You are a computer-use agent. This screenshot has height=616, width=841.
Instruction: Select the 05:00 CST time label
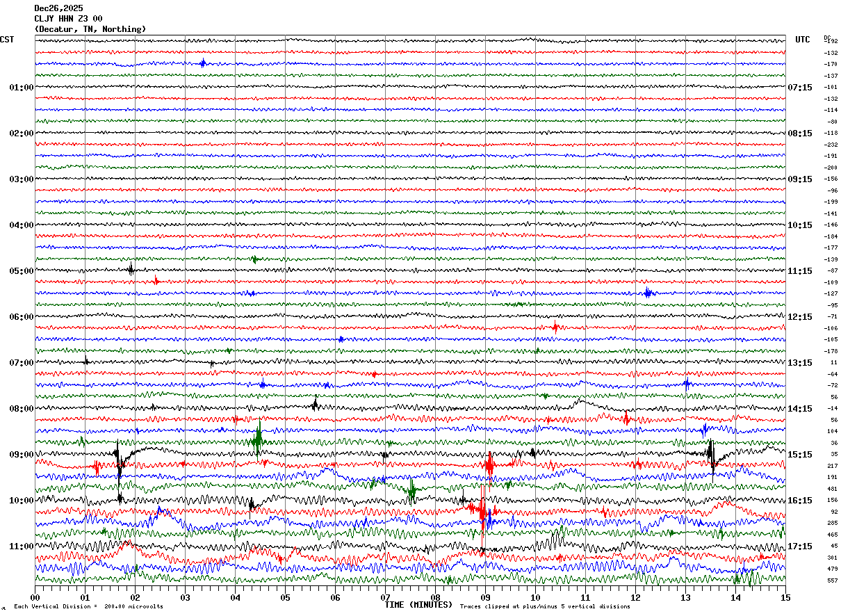[22, 271]
